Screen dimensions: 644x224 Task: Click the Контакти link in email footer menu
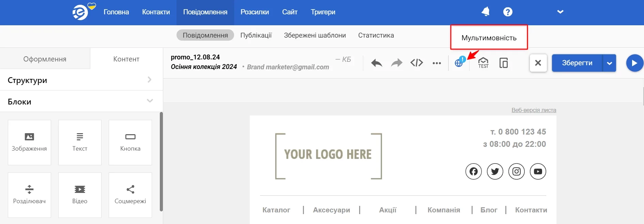(x=531, y=210)
